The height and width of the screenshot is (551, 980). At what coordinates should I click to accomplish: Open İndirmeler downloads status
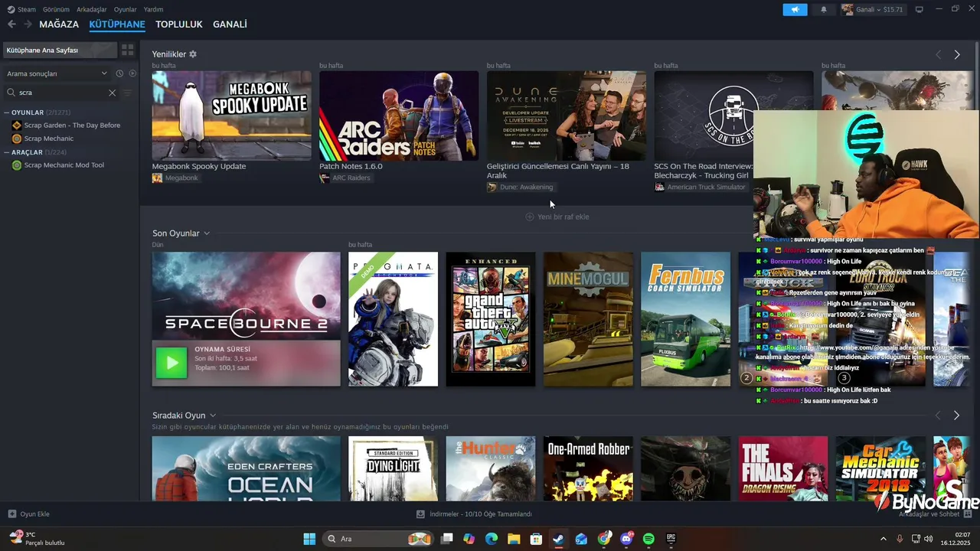474,514
